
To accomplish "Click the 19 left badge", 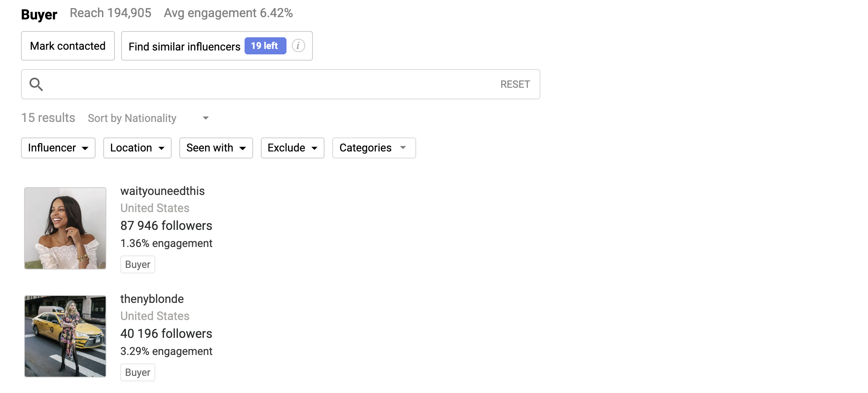I will coord(265,46).
